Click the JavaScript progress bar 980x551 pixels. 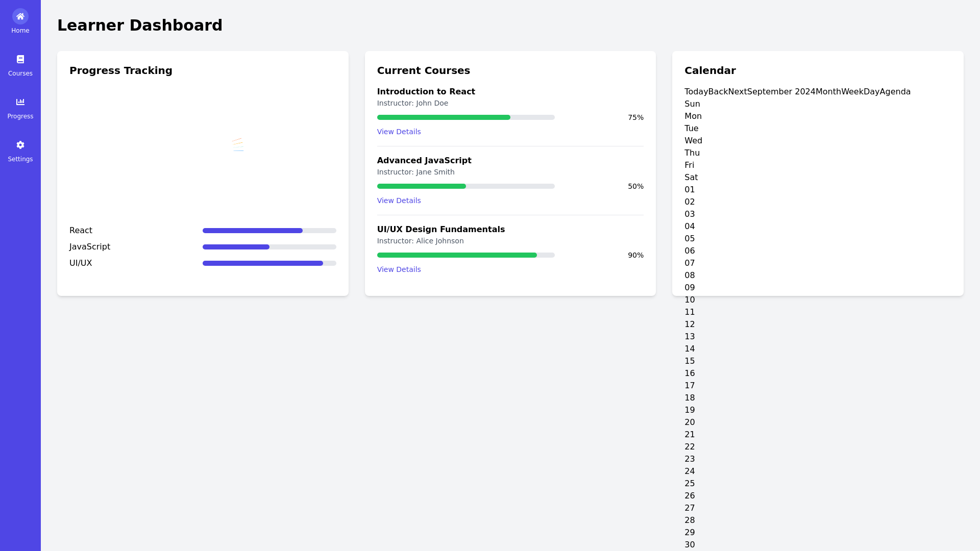point(269,247)
